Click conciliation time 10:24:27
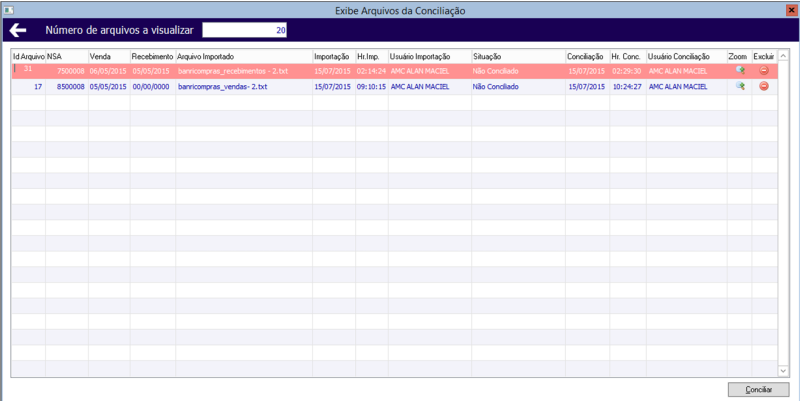Viewport: 800px width, 401px height. tap(627, 87)
